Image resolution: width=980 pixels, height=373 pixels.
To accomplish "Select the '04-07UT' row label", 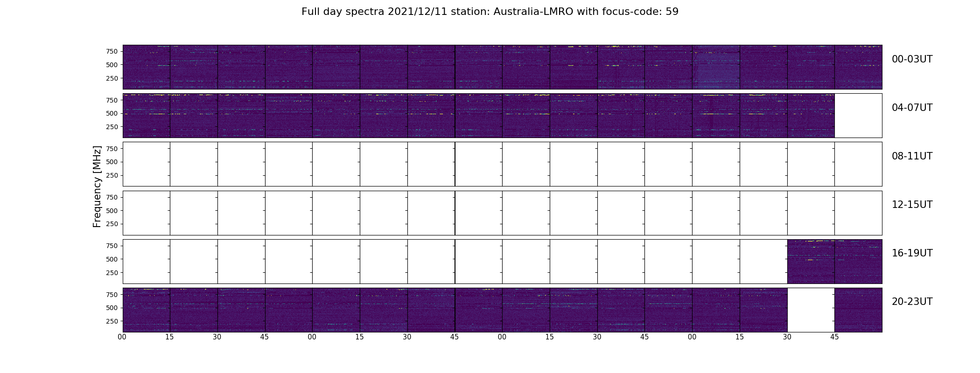I will click(x=912, y=108).
